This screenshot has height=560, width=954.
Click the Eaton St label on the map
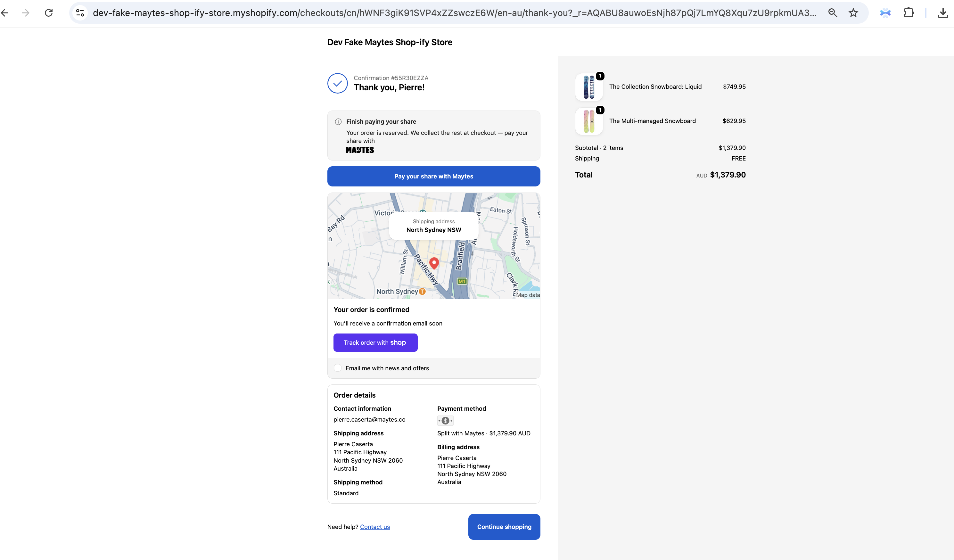pyautogui.click(x=501, y=210)
